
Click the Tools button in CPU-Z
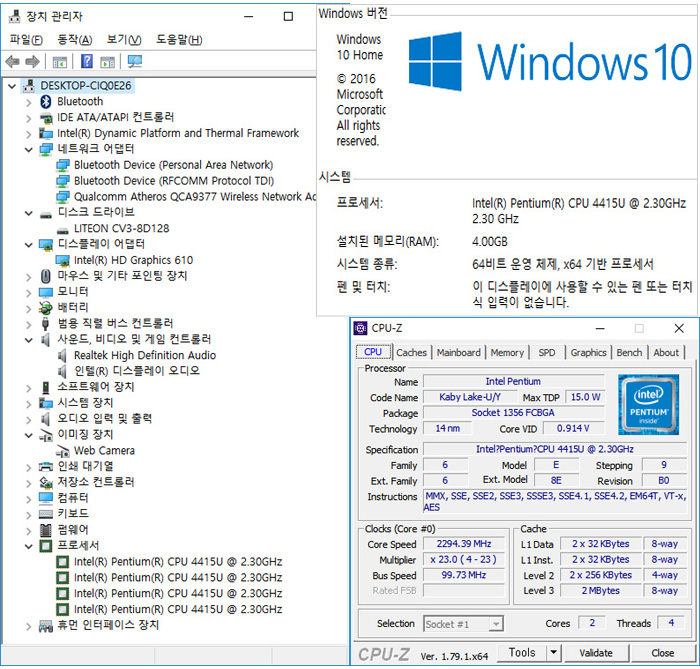tap(522, 653)
